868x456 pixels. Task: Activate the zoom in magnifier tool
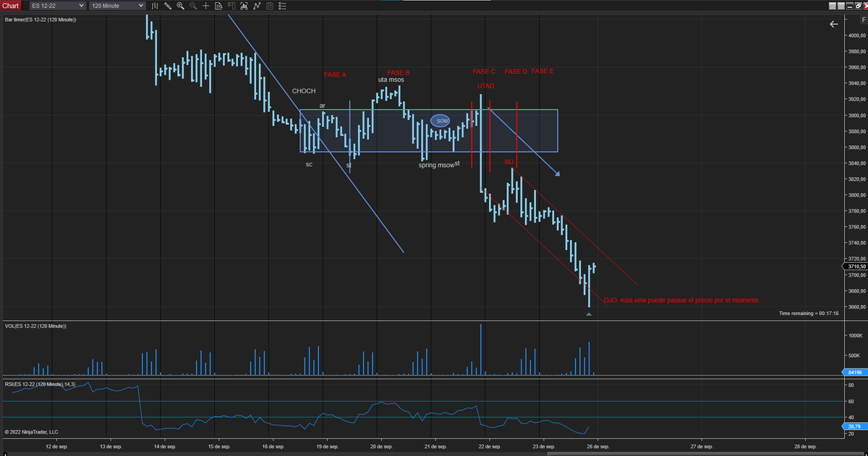pos(180,6)
